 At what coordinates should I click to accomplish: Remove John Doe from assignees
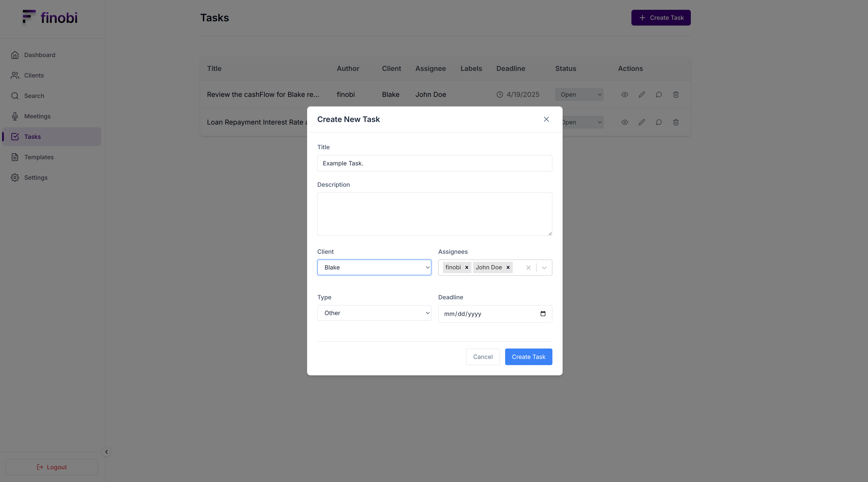point(508,267)
